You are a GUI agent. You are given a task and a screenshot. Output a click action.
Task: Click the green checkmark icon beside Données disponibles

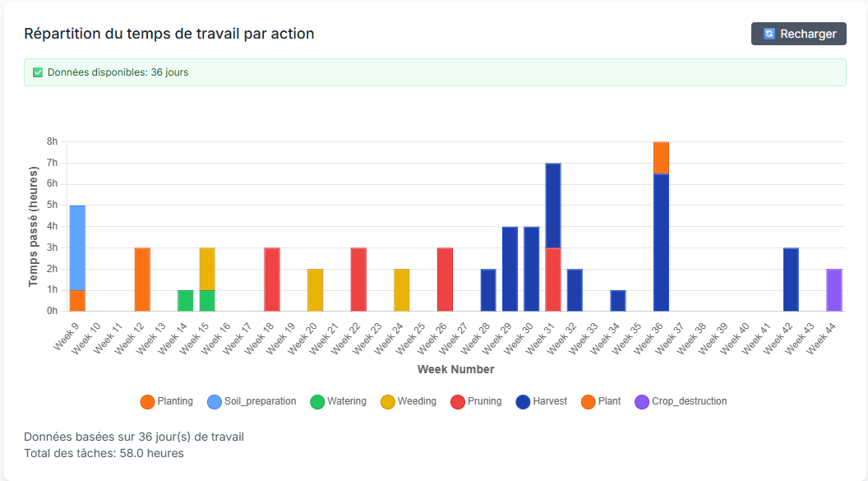pos(37,72)
